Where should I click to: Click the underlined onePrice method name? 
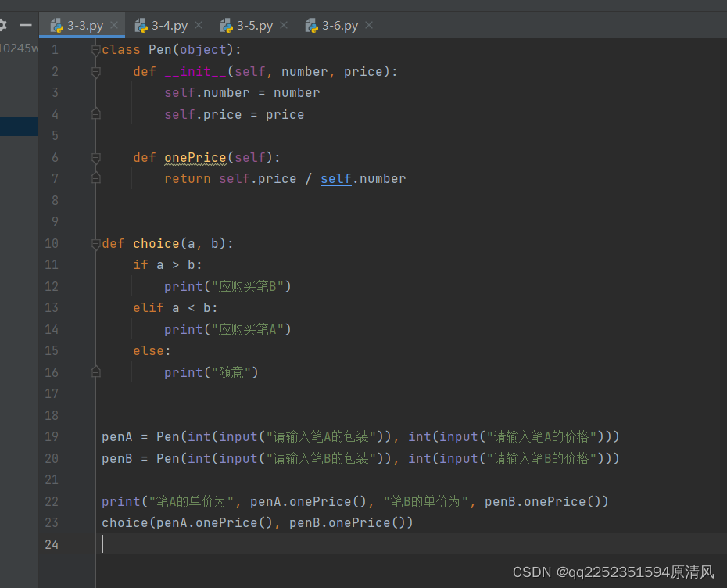click(x=195, y=157)
